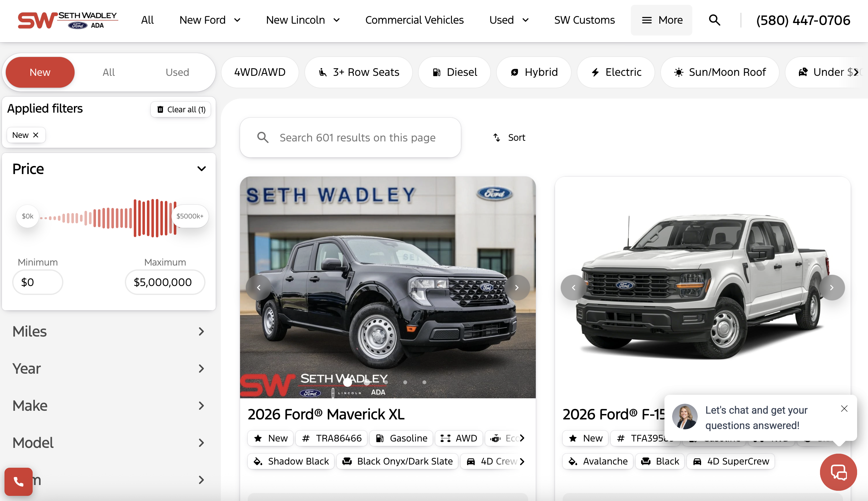Image resolution: width=868 pixels, height=501 pixels.
Task: Click the Sort button
Action: [x=509, y=138]
